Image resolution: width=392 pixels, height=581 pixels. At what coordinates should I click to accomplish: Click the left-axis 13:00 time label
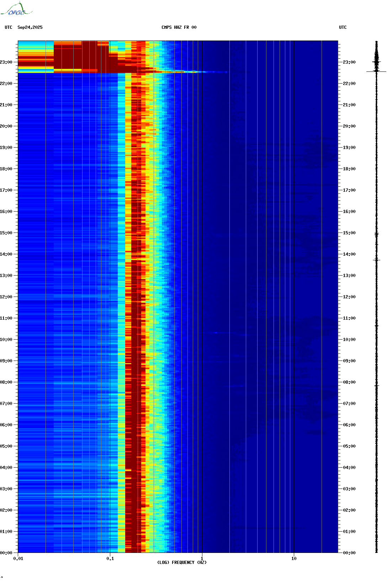(x=6, y=276)
